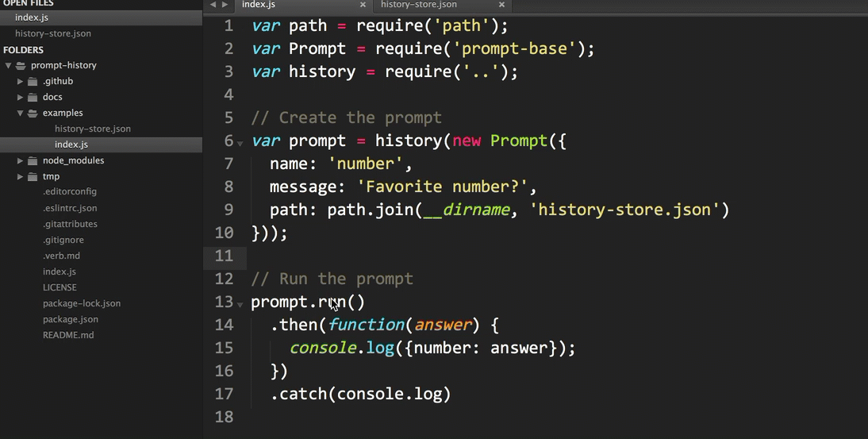Open the .verb.md file
Viewport: 868px width, 439px height.
click(x=61, y=256)
